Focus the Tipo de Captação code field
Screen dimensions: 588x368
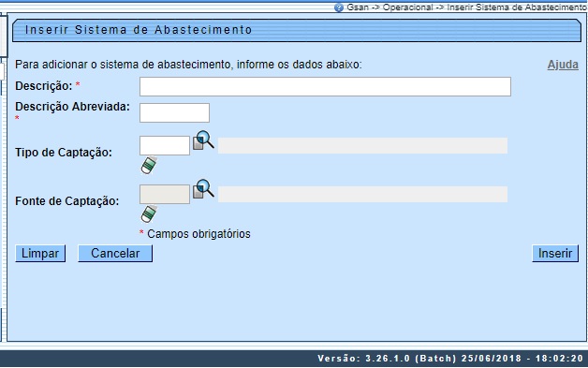[165, 145]
